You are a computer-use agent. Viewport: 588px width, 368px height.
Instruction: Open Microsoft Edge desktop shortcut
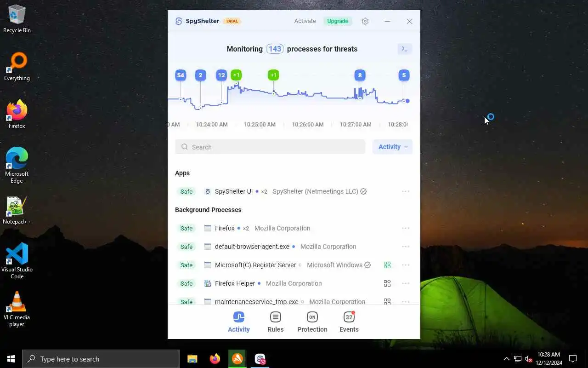point(17,165)
